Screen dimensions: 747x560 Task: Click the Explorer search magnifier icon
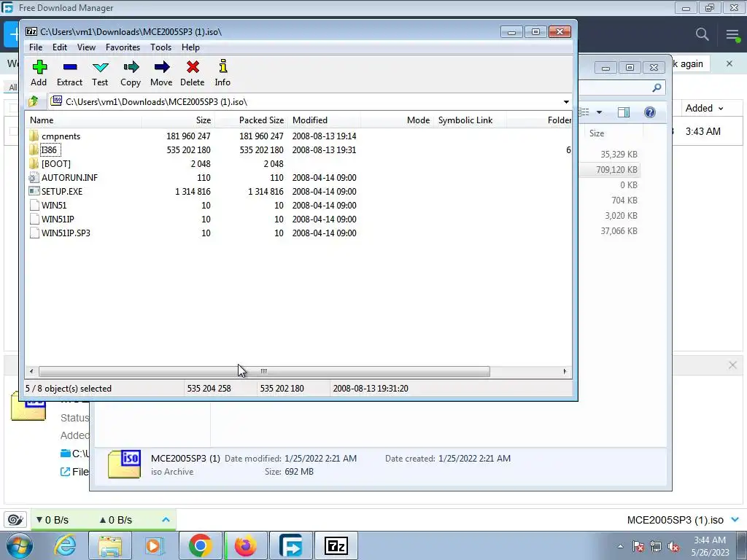[x=657, y=87]
